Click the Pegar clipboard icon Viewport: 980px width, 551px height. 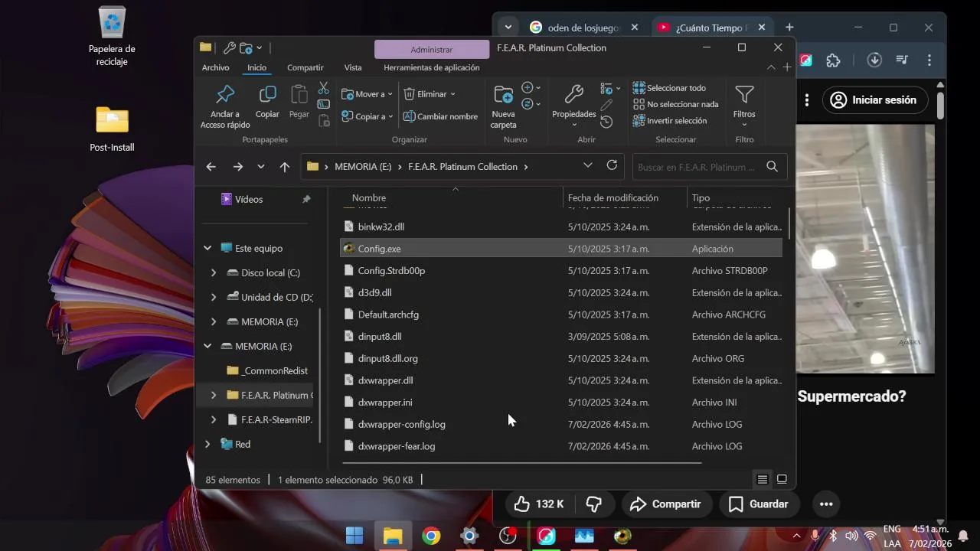(299, 102)
